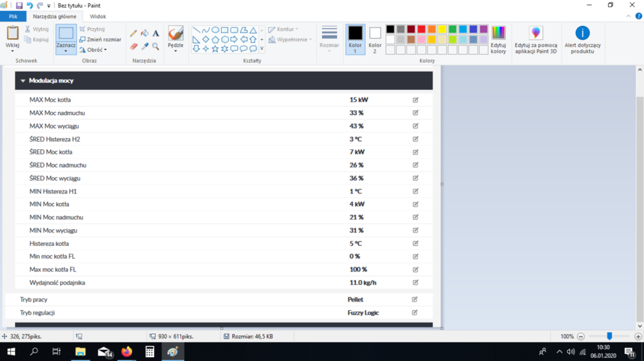Click the Wklej (Paste) clipboard icon
Screen dimensions: 644x361
point(12,33)
